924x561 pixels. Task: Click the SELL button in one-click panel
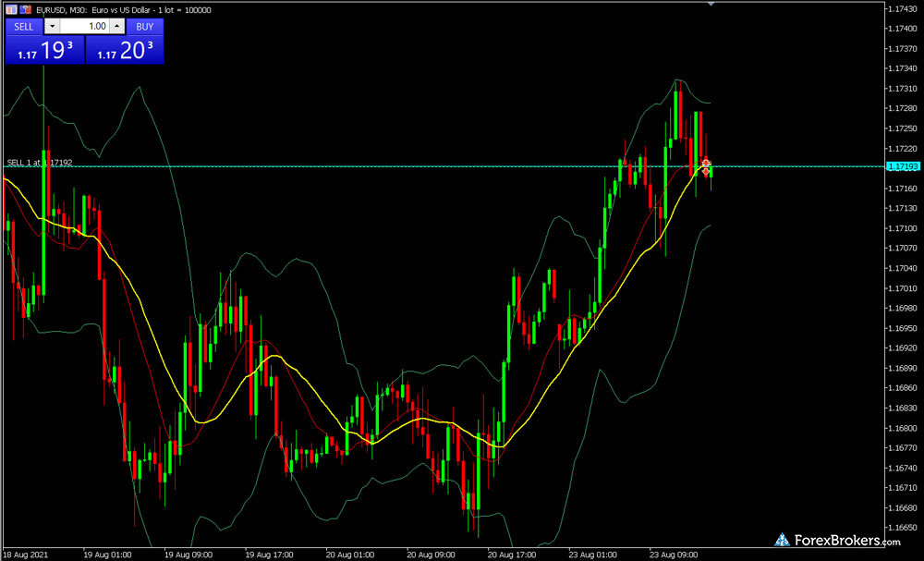[x=24, y=27]
